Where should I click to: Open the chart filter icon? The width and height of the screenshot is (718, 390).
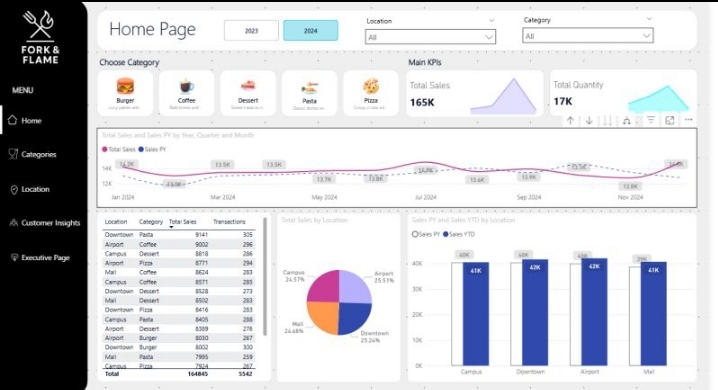tap(651, 120)
